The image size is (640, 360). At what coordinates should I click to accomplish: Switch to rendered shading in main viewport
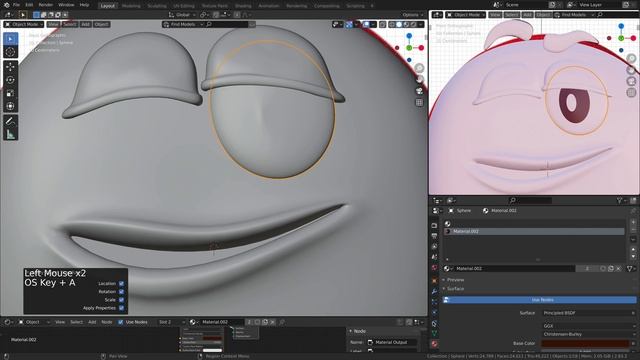point(413,24)
